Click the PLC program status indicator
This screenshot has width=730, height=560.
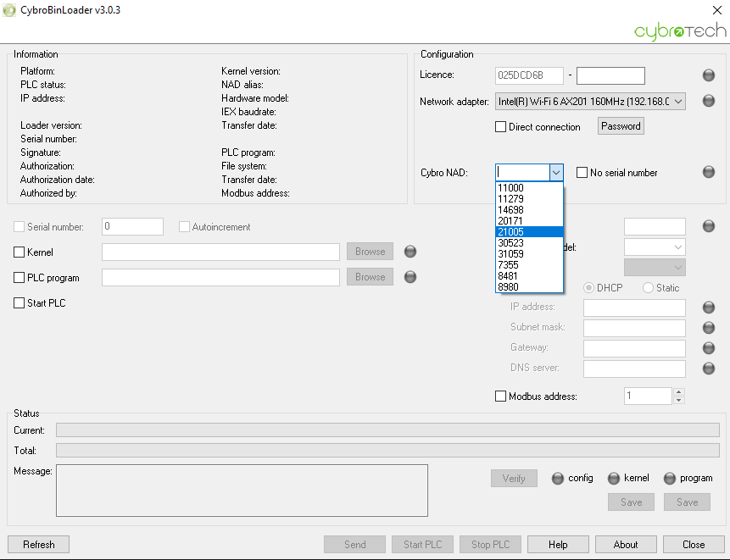[410, 277]
